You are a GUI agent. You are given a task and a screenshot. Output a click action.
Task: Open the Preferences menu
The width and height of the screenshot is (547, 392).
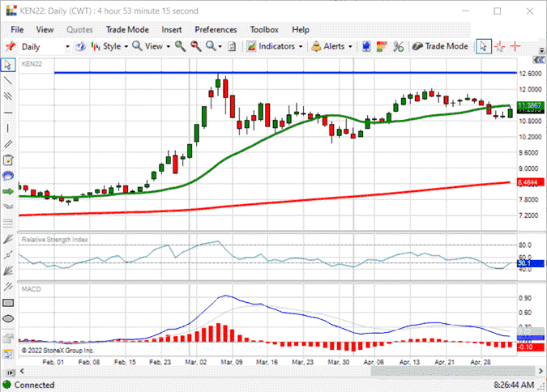[x=216, y=30]
